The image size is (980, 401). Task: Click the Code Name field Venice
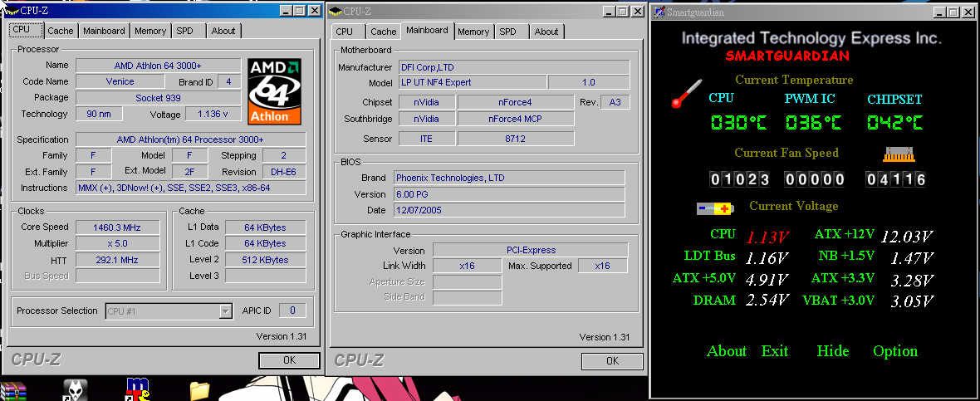[x=120, y=82]
